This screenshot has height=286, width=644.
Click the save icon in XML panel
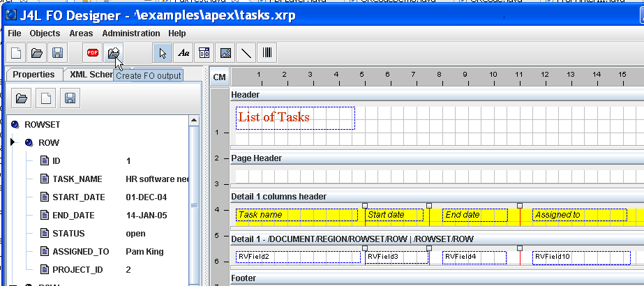coord(70,98)
